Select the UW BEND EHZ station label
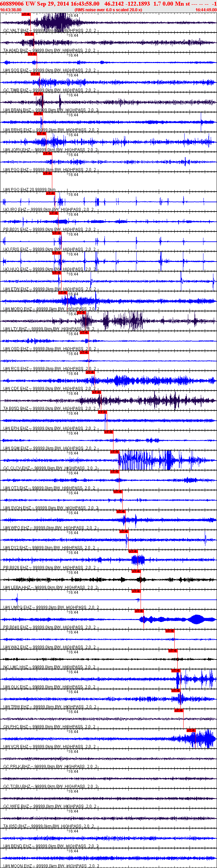 51,846
